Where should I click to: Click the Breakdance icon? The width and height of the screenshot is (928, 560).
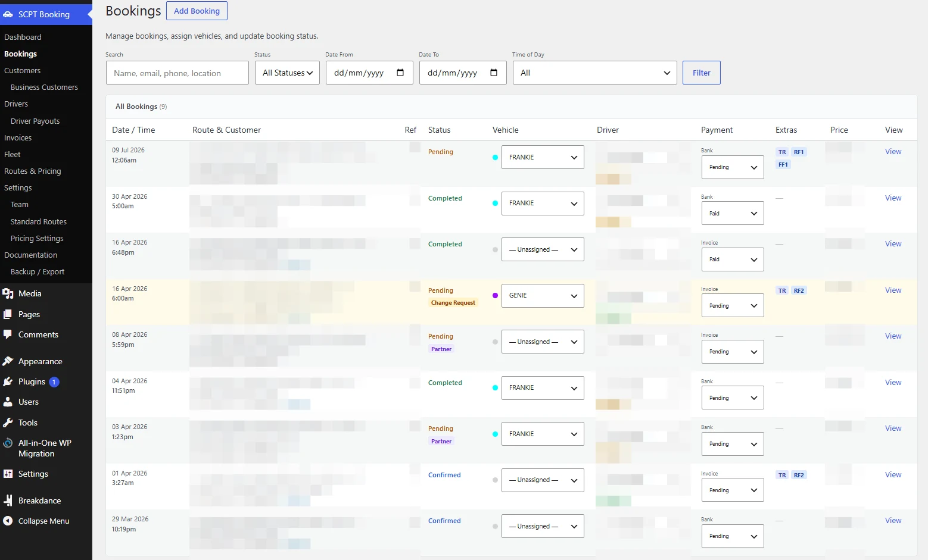click(x=8, y=500)
